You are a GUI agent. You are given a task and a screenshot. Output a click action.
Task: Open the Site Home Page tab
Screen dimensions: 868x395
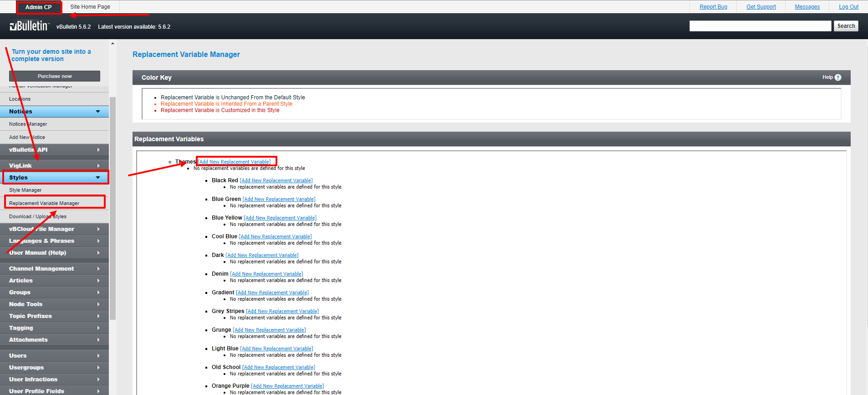click(90, 7)
